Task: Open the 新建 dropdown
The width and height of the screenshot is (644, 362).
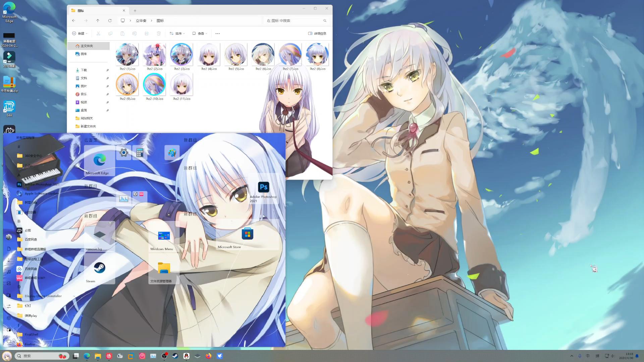Action: [x=80, y=34]
